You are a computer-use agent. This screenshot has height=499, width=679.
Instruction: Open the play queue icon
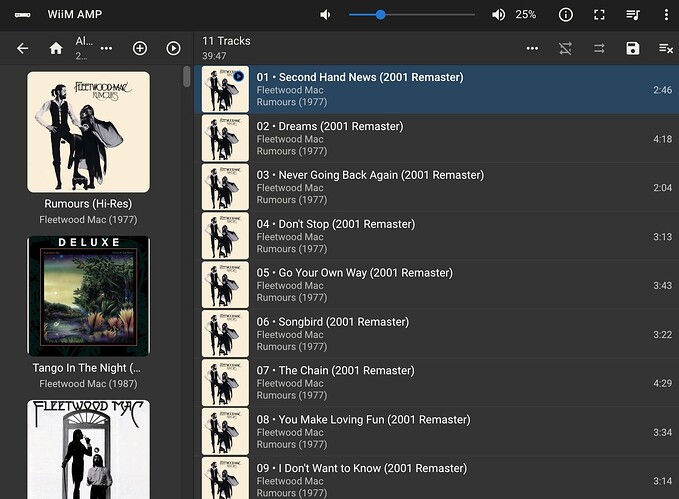tap(633, 15)
